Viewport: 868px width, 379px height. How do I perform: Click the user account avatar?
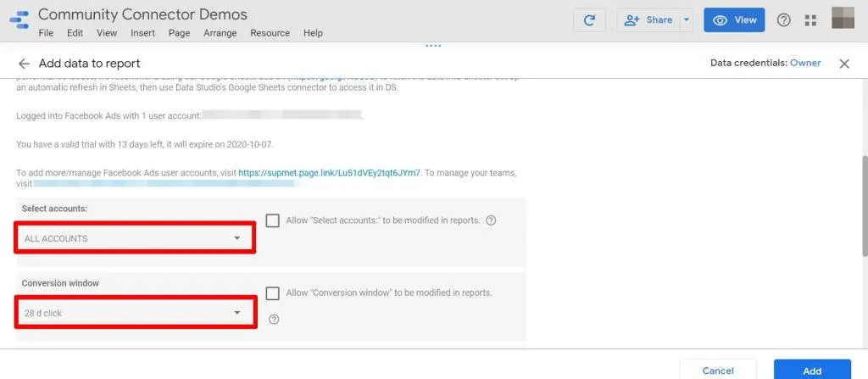click(843, 18)
